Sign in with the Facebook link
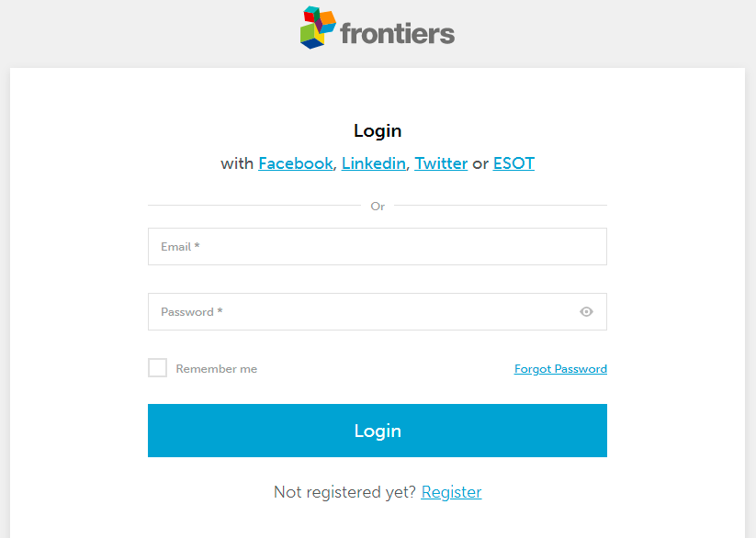This screenshot has height=538, width=756. [295, 163]
